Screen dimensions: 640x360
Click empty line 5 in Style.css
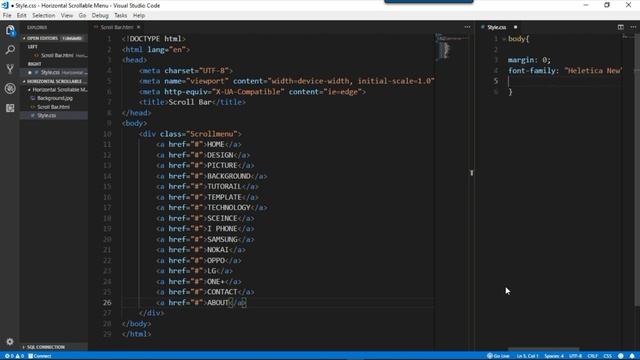tap(565, 81)
